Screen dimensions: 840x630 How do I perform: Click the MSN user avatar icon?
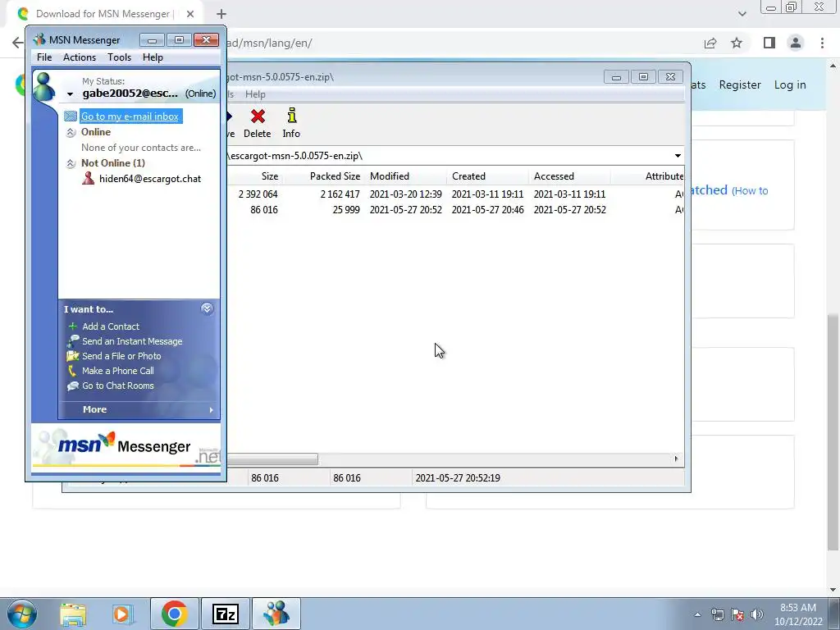(44, 87)
